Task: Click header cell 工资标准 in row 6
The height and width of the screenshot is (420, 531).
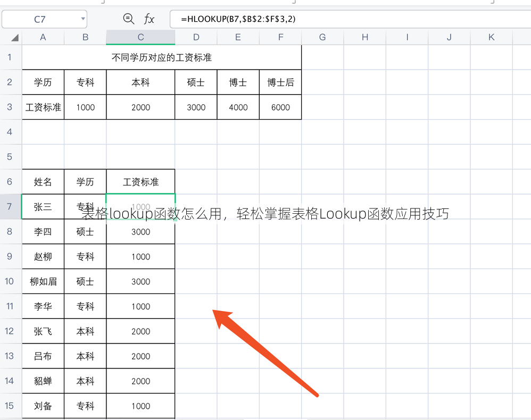Action: pos(140,182)
